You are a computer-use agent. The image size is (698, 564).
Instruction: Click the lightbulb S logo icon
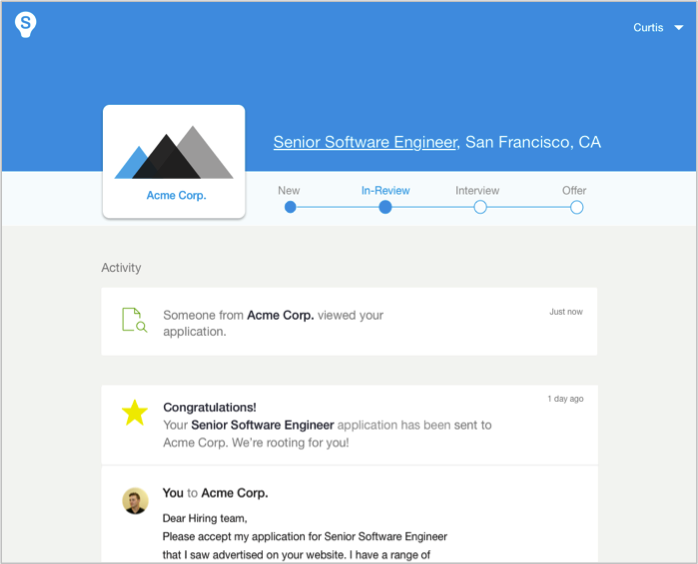coord(26,25)
